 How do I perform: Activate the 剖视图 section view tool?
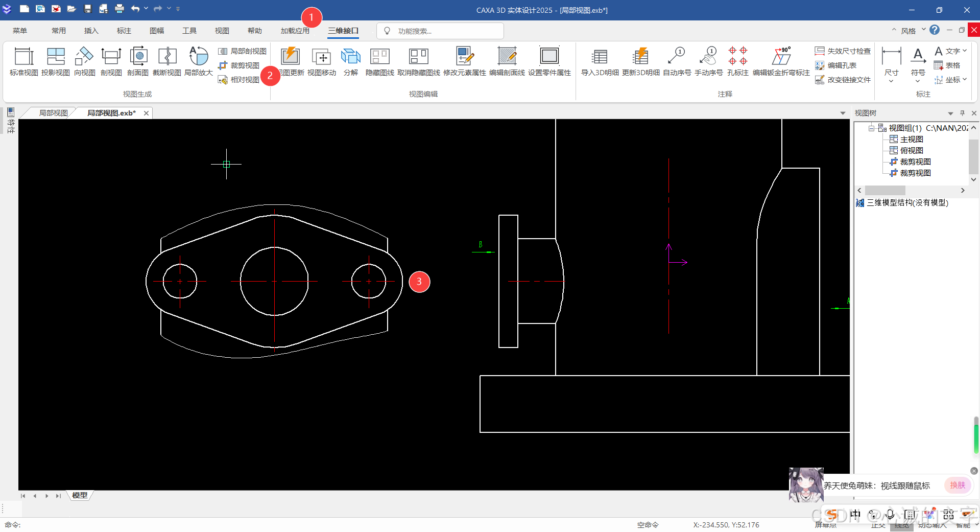point(111,61)
